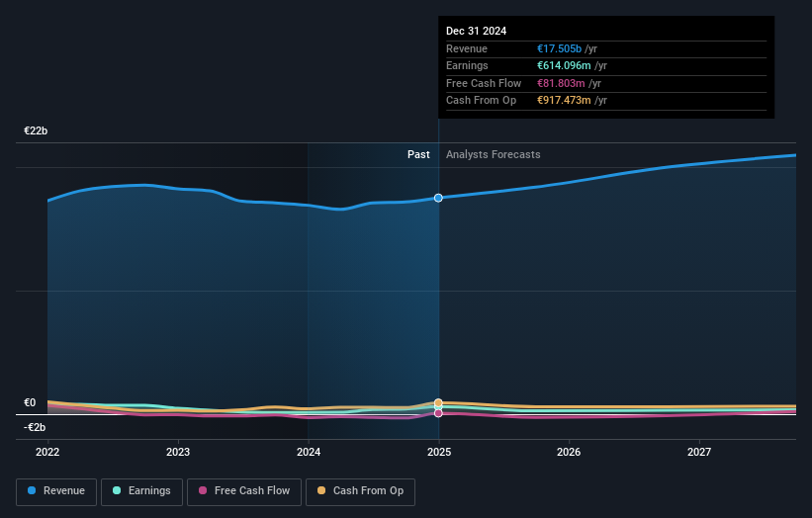812x518 pixels.
Task: Select the 2023 x-axis label
Action: pos(178,453)
